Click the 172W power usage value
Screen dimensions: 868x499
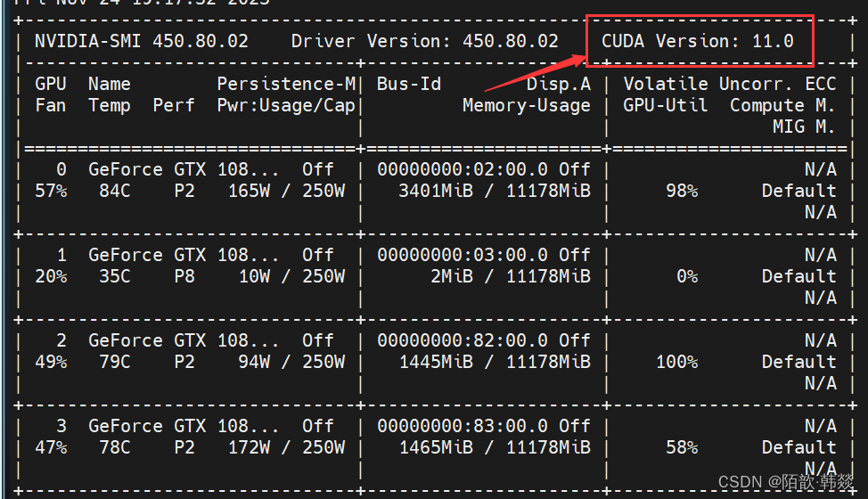tap(250, 447)
